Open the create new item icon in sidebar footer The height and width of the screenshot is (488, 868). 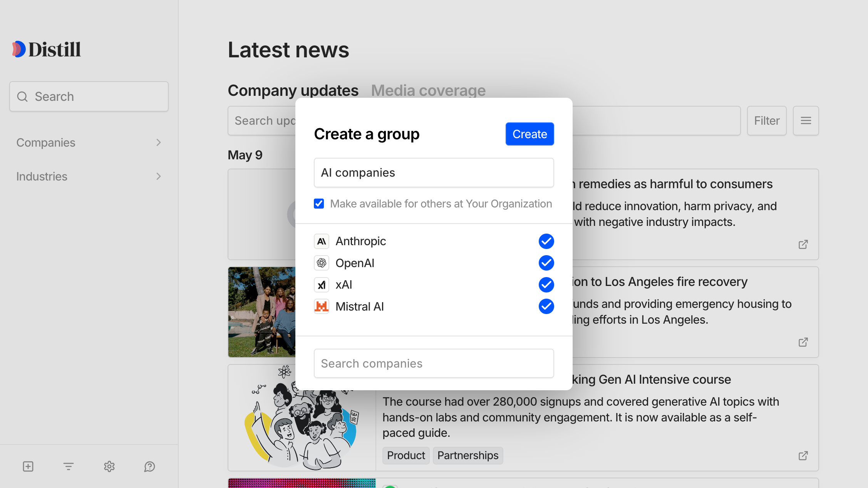(x=28, y=466)
